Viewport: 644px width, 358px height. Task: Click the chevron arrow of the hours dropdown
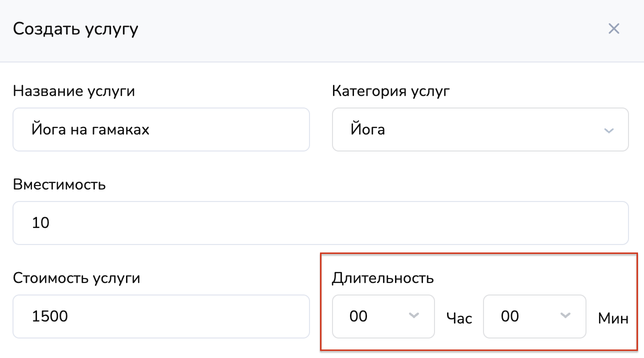pyautogui.click(x=413, y=315)
